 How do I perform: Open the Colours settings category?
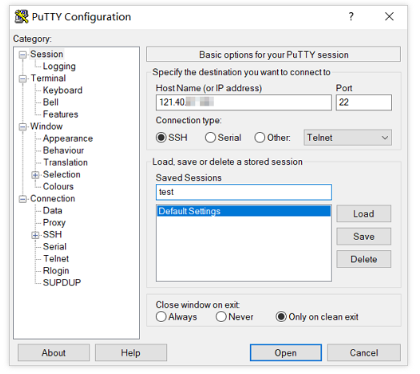coord(58,186)
